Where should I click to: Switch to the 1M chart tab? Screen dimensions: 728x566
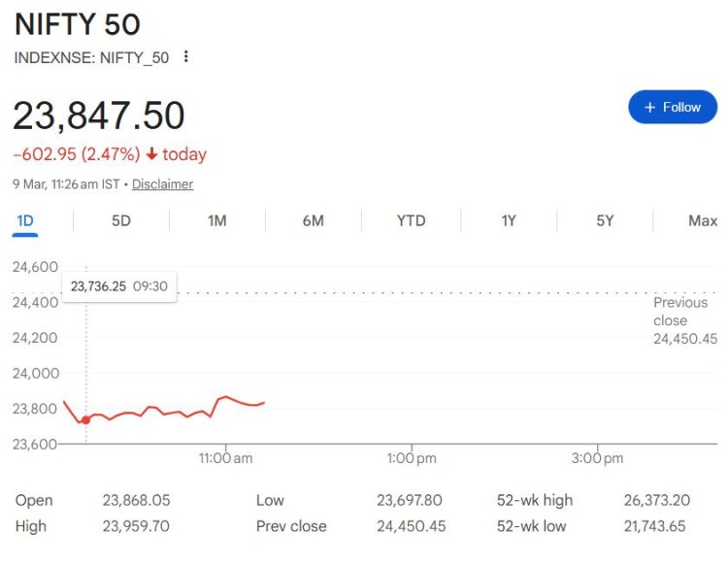click(x=216, y=221)
